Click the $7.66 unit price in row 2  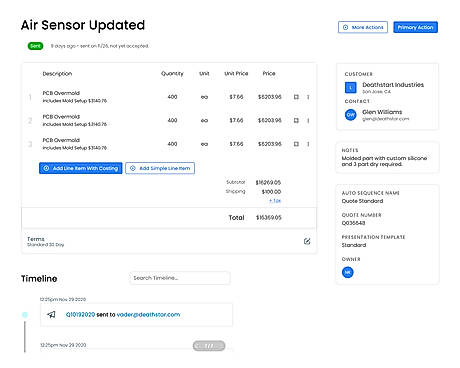coord(236,120)
